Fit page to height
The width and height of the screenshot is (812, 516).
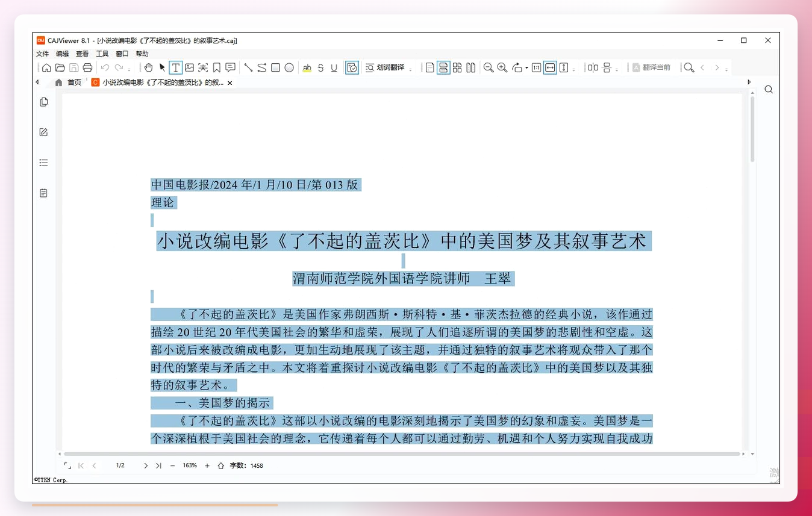(x=564, y=67)
